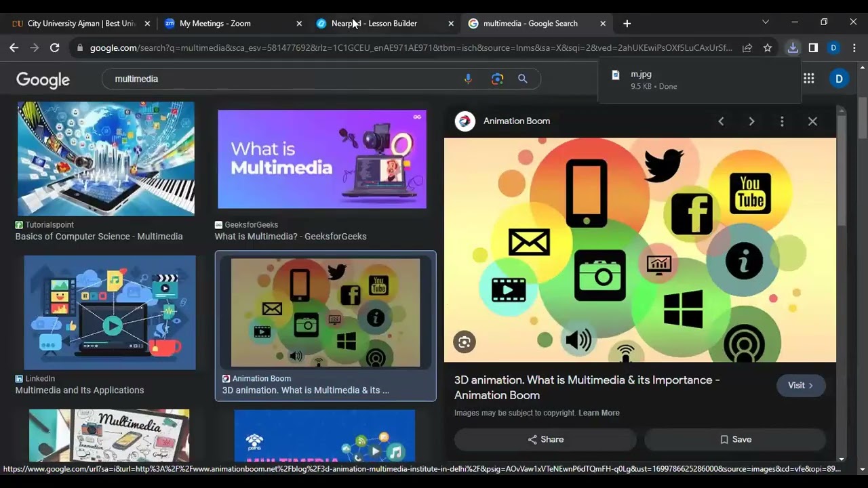Open What is Multimedia GeeksforGeeks thumbnail
The width and height of the screenshot is (868, 488).
322,159
